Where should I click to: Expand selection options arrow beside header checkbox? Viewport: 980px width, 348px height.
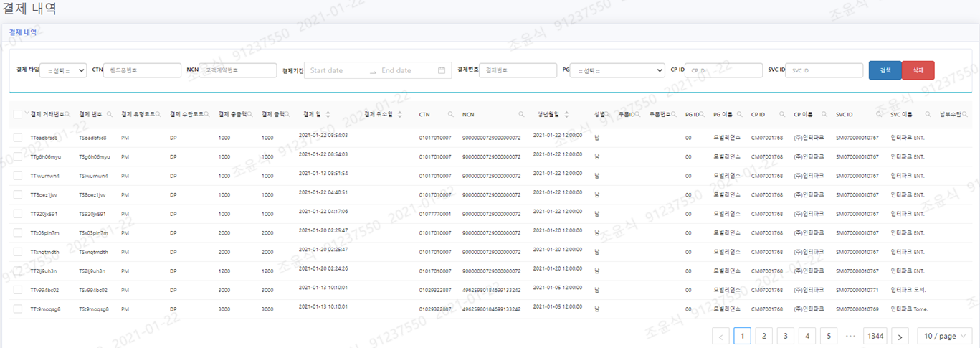click(x=27, y=113)
